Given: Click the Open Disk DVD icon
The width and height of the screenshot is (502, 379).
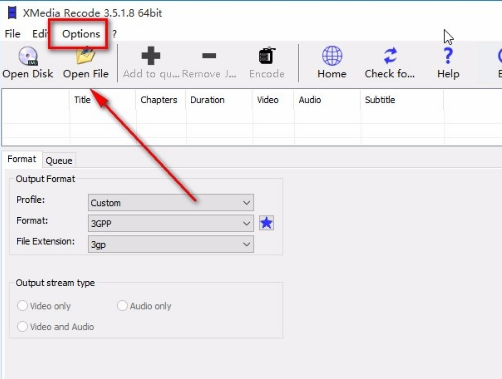Looking at the screenshot, I should [x=28, y=56].
